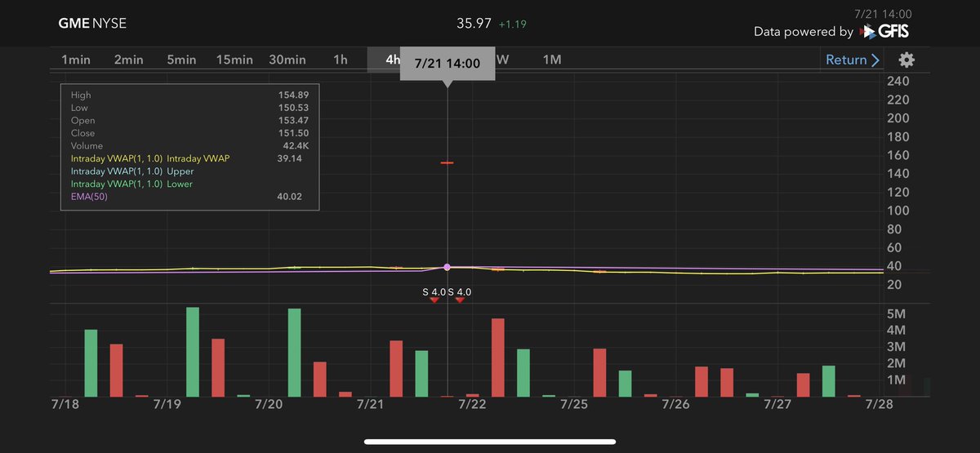Click the Intraday VWAP 39.14 legend row

186,158
